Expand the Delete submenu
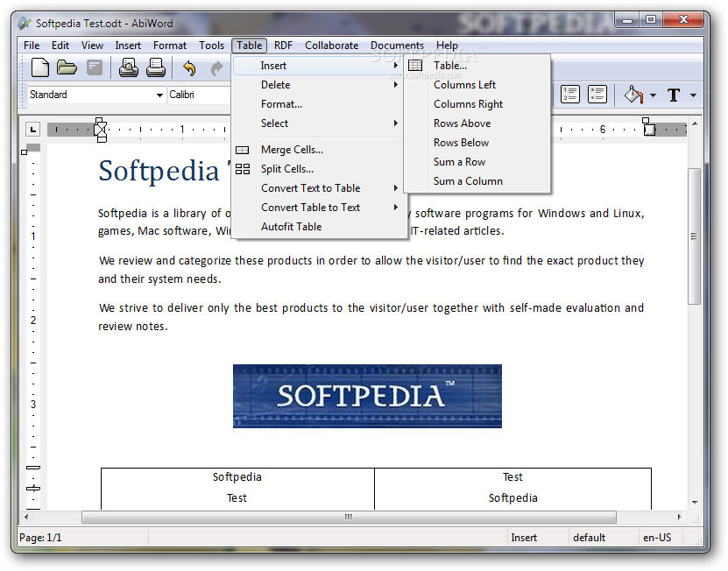 318,85
